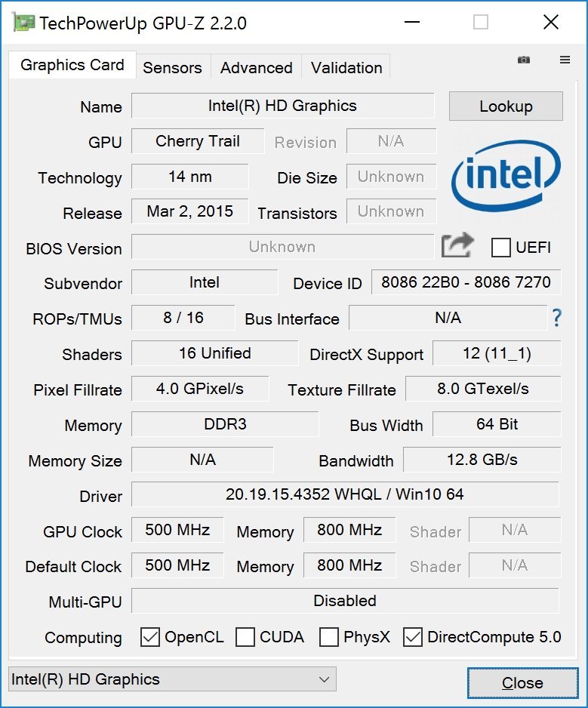The image size is (588, 708).
Task: Open the hamburger menu icon
Action: click(x=565, y=60)
